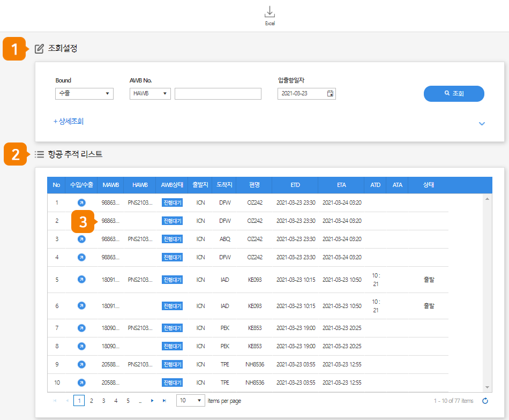Sort by the ATA column header

(x=398, y=185)
